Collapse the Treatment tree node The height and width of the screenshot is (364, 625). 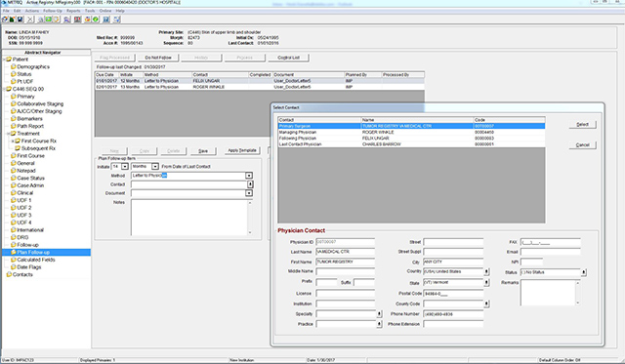pos(8,134)
